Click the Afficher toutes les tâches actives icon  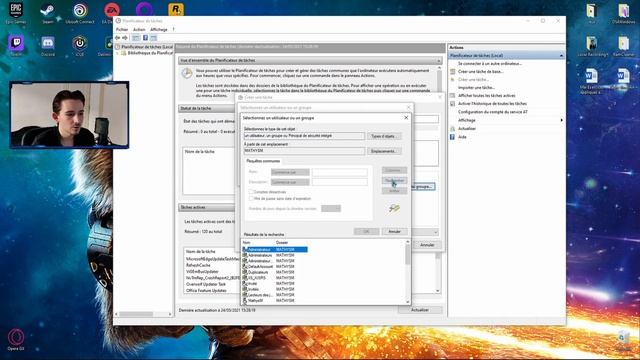pos(452,96)
